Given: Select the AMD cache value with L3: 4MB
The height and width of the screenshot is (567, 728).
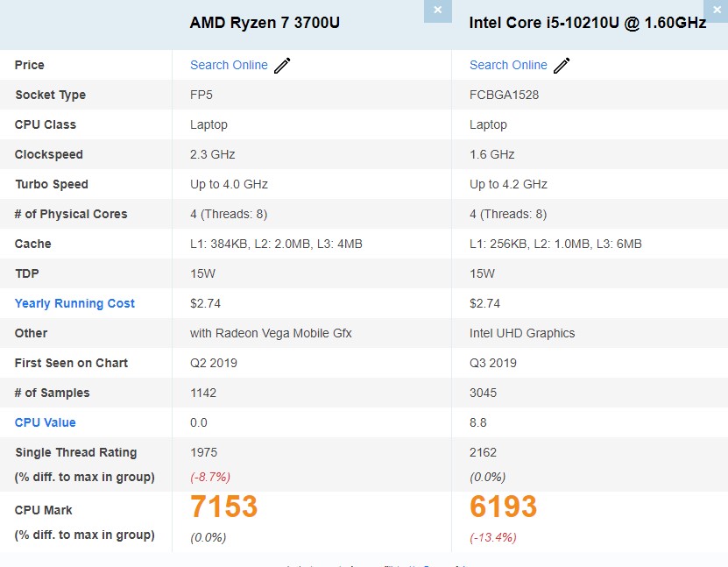Looking at the screenshot, I should [x=276, y=244].
